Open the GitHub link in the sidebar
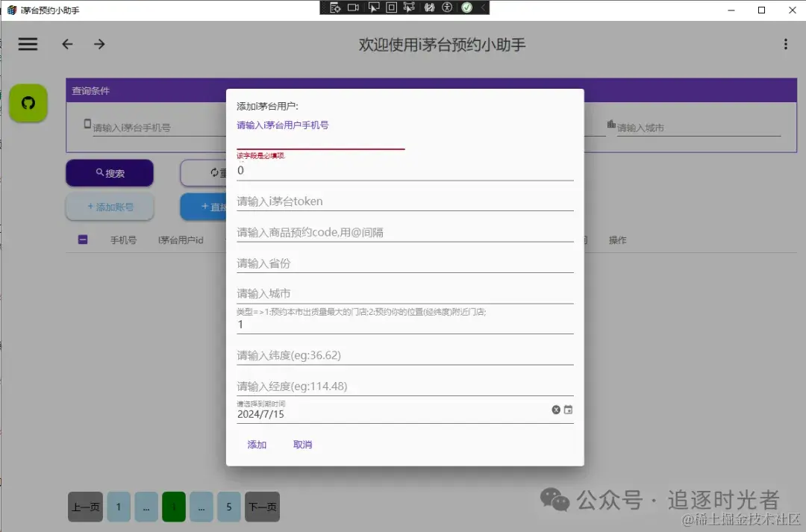 point(28,103)
